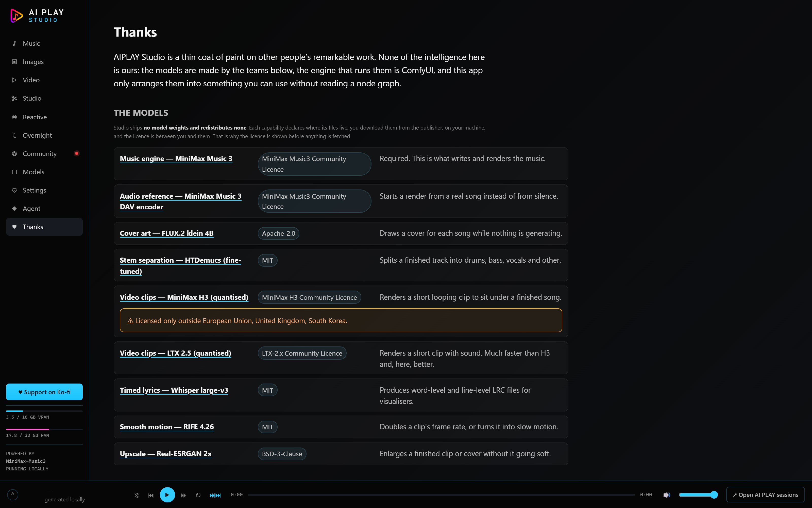
Task: Click LTX-2.x Community Licence pill
Action: pyautogui.click(x=302, y=353)
